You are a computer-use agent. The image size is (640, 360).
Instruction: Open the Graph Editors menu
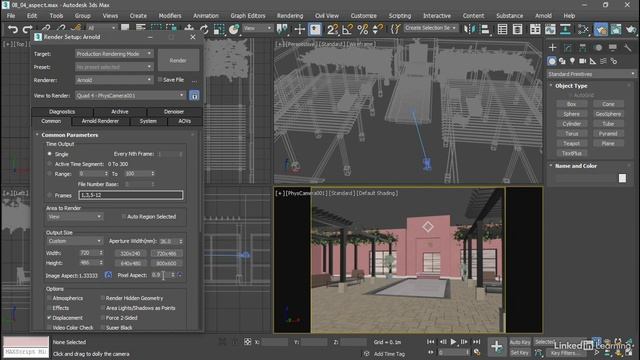click(x=248, y=16)
